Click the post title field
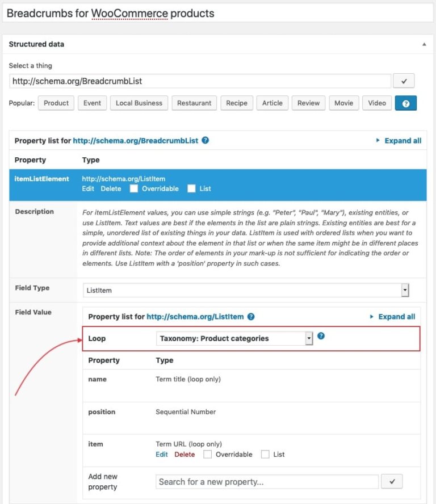436x504 pixels. 218,14
